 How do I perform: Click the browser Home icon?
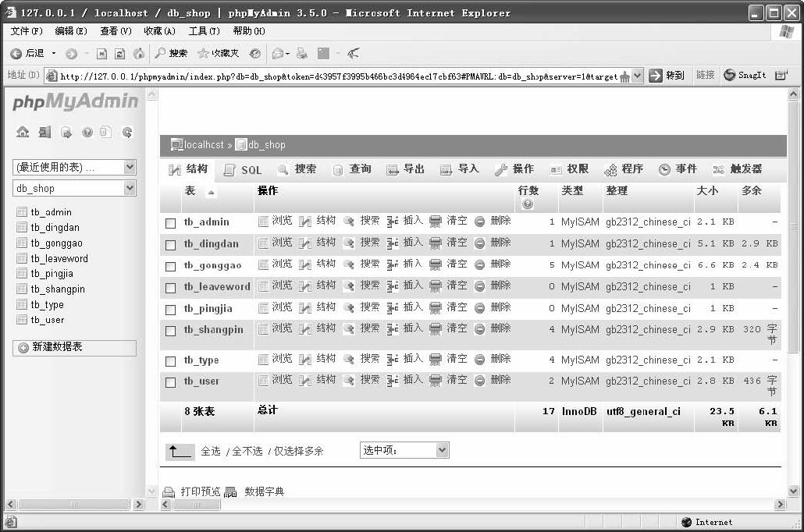pyautogui.click(x=138, y=53)
